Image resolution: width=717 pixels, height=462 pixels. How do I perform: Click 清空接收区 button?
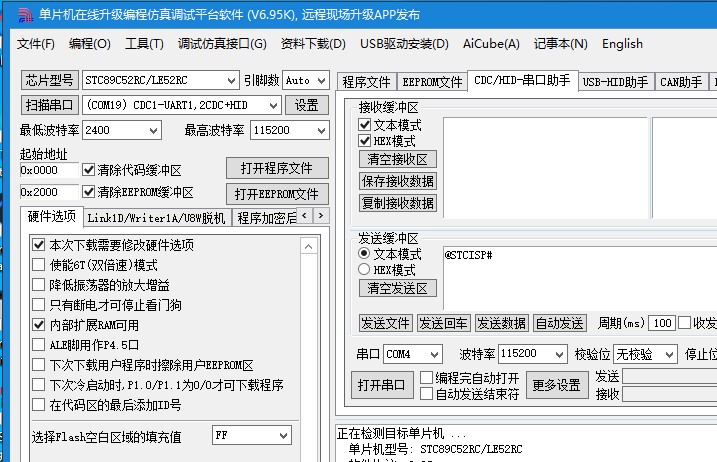(397, 159)
